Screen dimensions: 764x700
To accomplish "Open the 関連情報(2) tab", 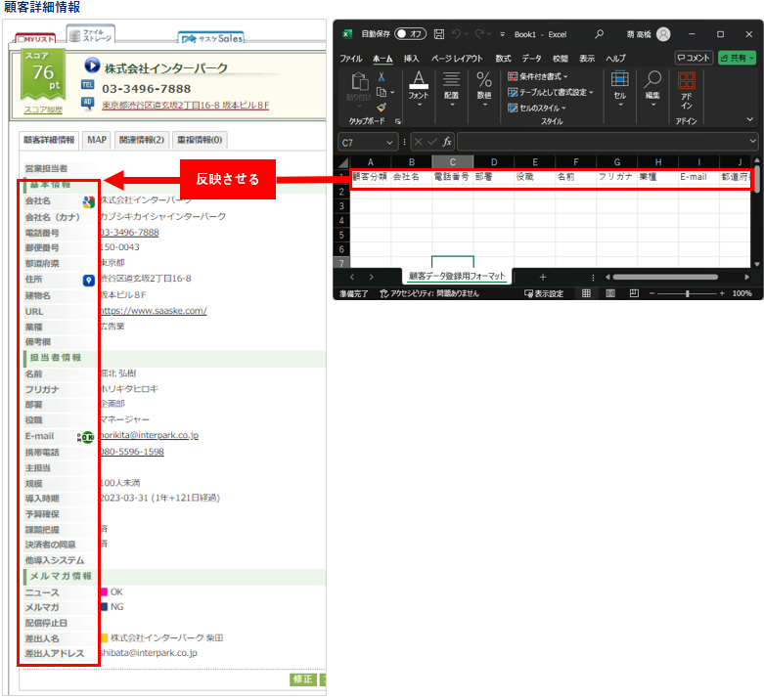I will tap(142, 140).
